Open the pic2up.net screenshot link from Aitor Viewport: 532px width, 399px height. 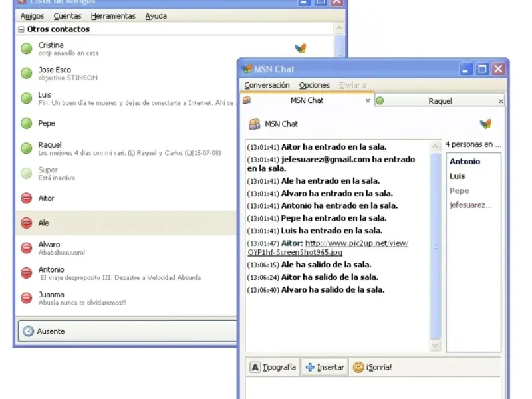(328, 247)
